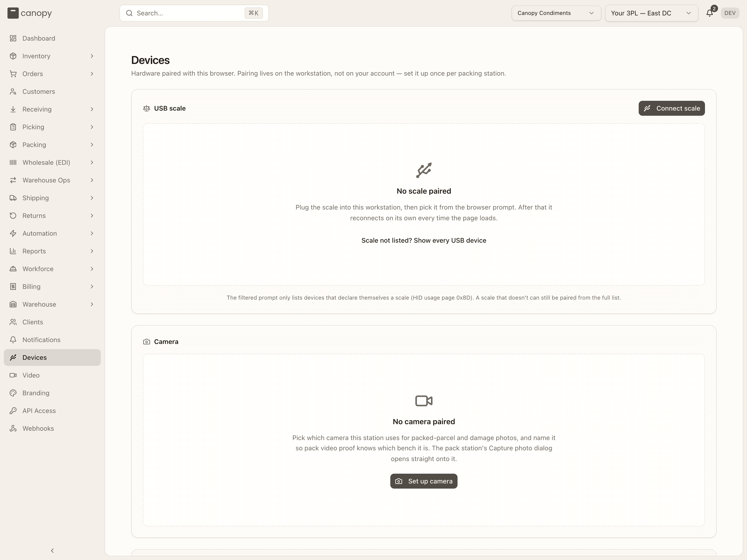Open the Your 3PL — East DC dropdown
Image resolution: width=747 pixels, height=560 pixels.
click(x=651, y=13)
